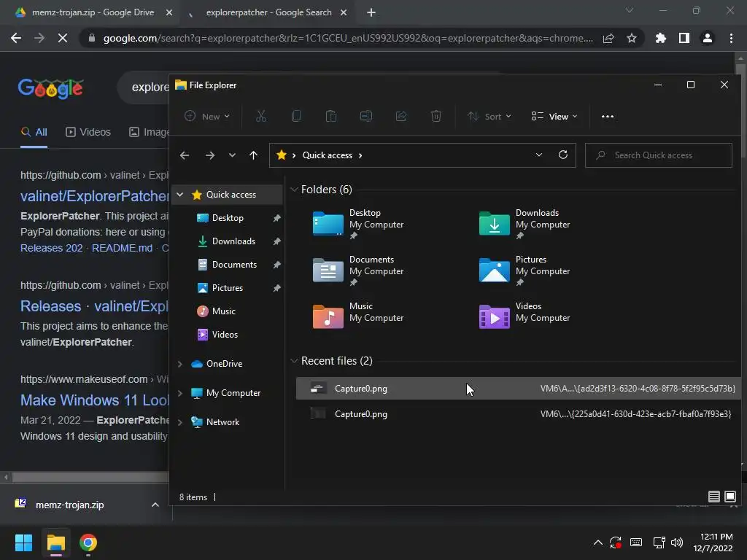The width and height of the screenshot is (747, 560).
Task: Open Make Windows 11 Look result
Action: [x=94, y=400]
